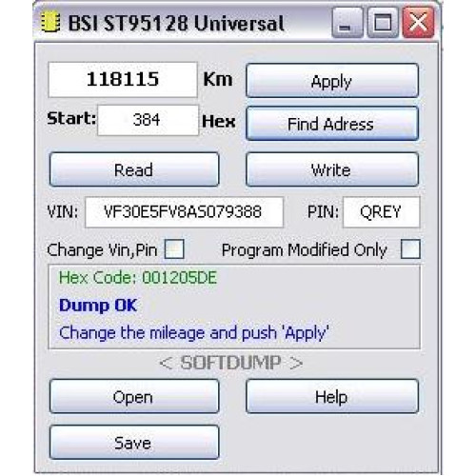Read the EEPROM with the Read button

134,169
